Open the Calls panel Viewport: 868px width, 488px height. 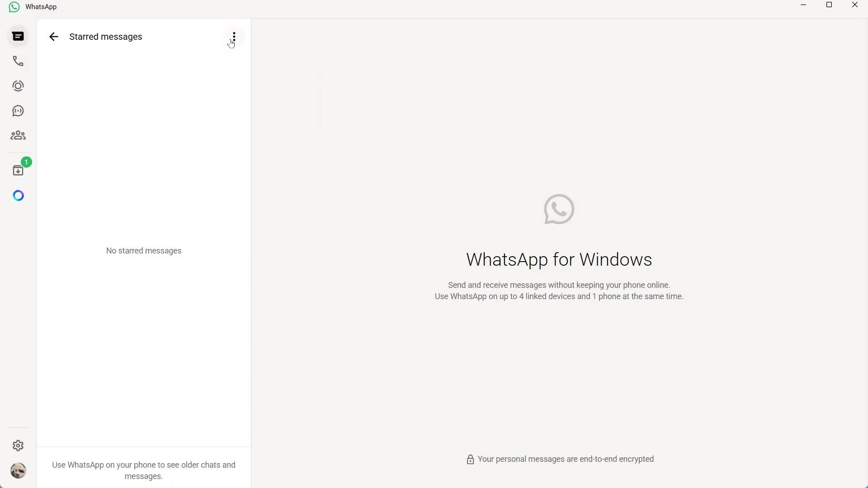tap(18, 61)
